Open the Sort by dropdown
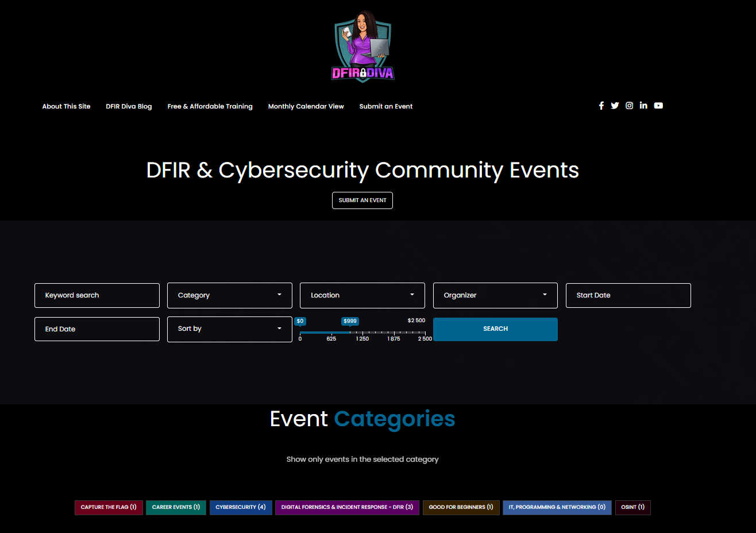Viewport: 756px width, 533px height. (x=230, y=329)
